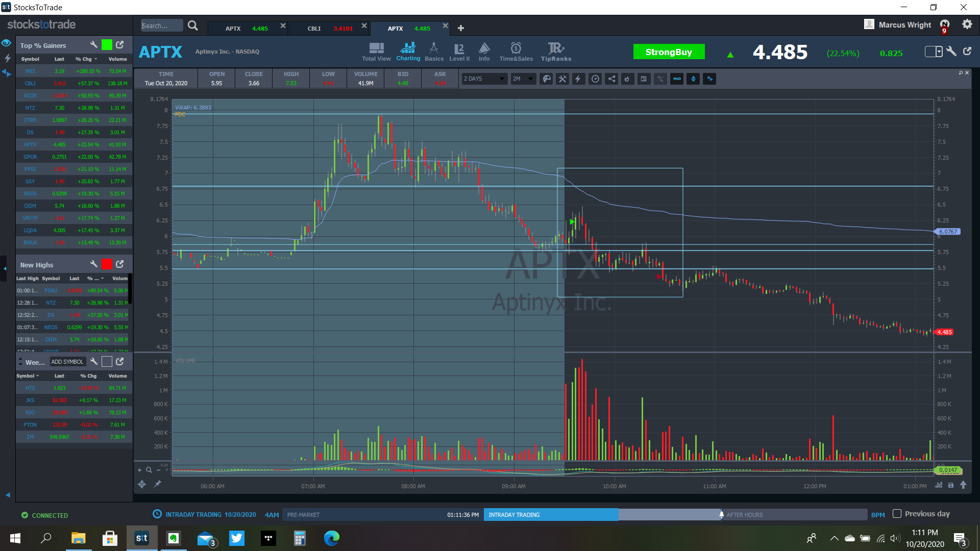Switch to the CBLI tab
The image size is (980, 551).
tap(314, 29)
